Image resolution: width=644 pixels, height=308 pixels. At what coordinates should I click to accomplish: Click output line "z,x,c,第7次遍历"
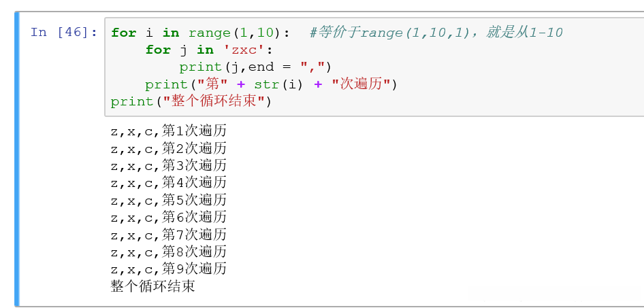[x=168, y=235]
